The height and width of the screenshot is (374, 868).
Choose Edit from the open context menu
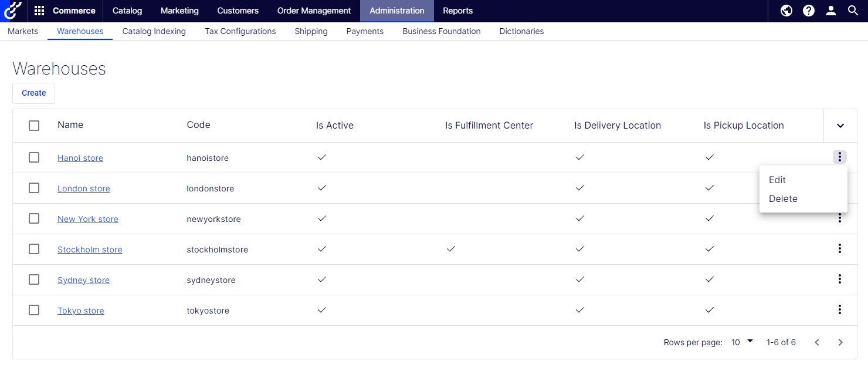tap(777, 180)
